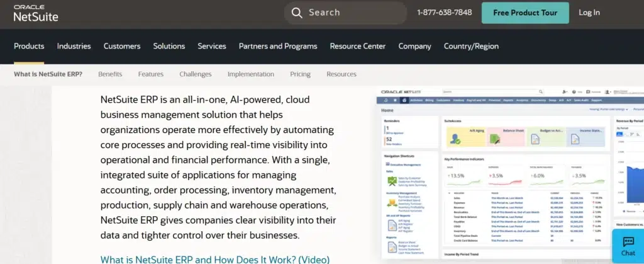Click the Executive Management shortcut in dashboard preview

pos(405,164)
